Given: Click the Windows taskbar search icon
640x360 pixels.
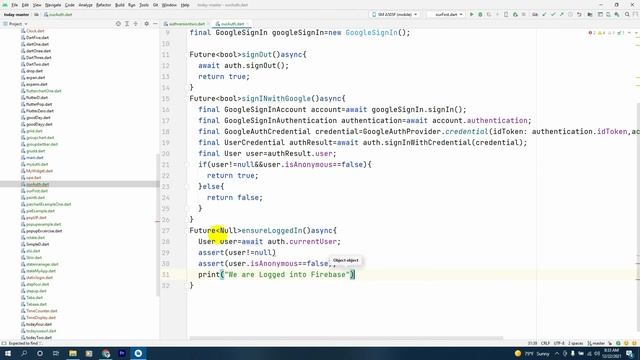Looking at the screenshot, I should click(24, 353).
